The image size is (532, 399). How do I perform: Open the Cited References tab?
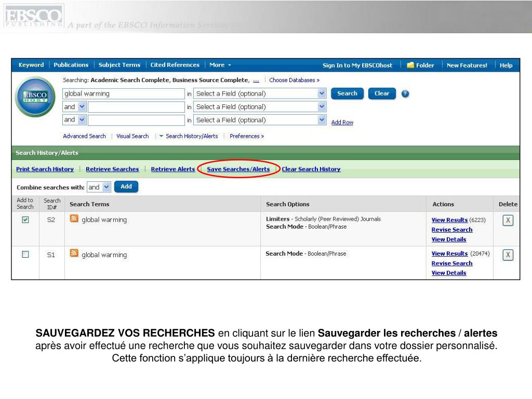175,65
